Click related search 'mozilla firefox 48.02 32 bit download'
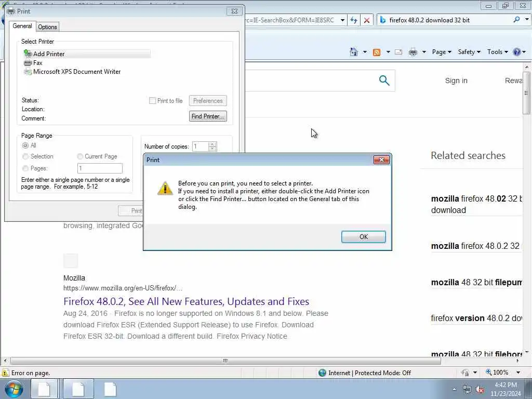Image resolution: width=532 pixels, height=399 pixels. coord(476,204)
